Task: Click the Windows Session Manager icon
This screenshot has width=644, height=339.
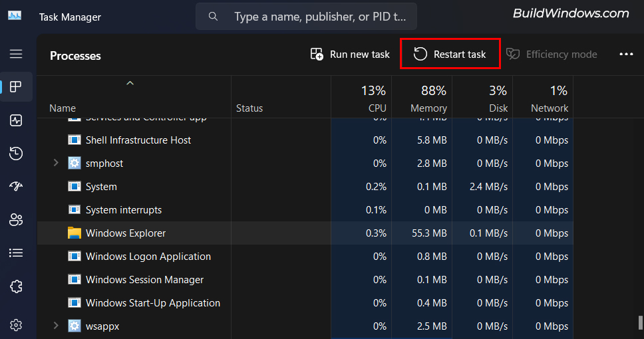Action: point(75,279)
